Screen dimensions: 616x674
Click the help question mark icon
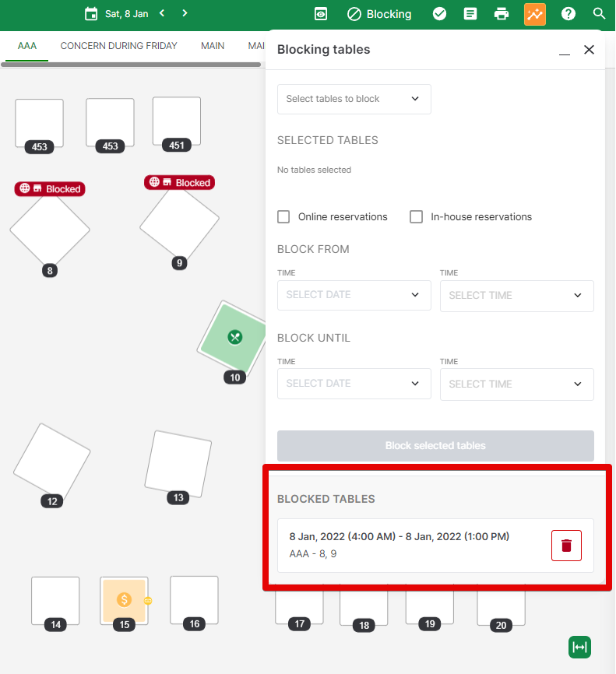568,13
